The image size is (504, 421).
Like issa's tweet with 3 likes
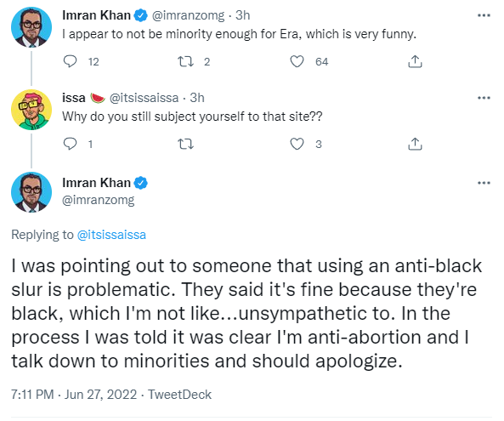(x=297, y=144)
